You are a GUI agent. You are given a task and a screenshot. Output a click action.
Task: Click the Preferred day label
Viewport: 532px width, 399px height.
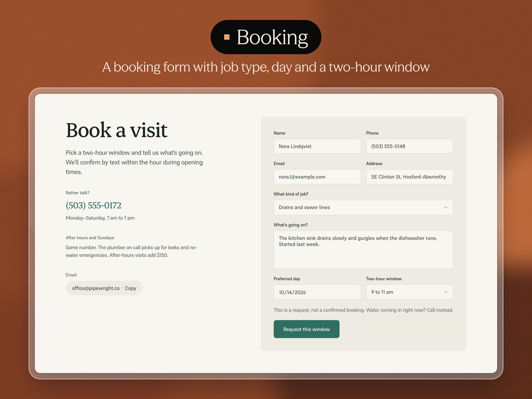tap(287, 279)
